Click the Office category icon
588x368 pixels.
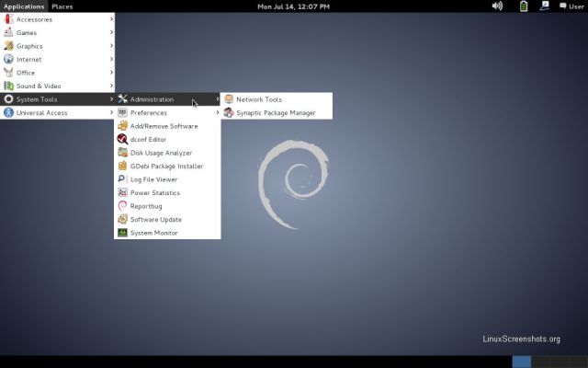(x=8, y=73)
